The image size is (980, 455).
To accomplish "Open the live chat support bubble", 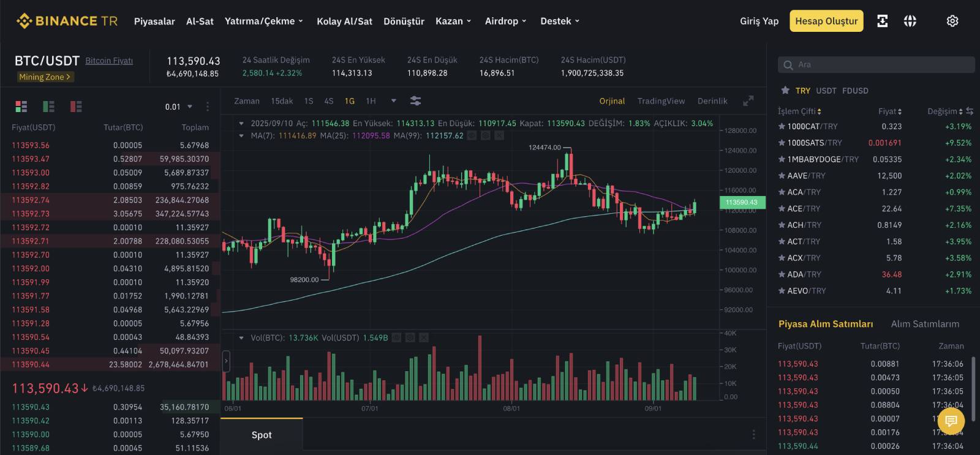I will click(951, 421).
